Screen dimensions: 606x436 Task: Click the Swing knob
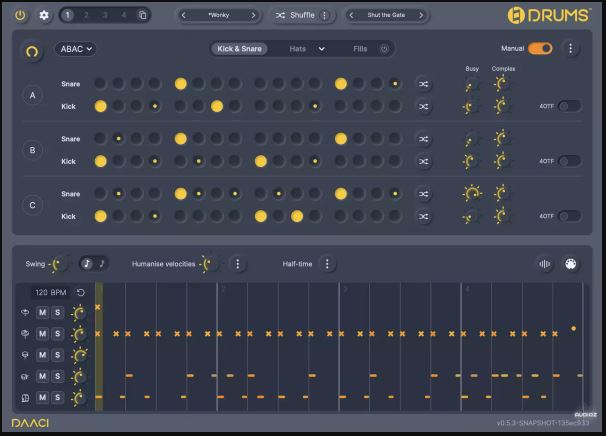click(60, 264)
